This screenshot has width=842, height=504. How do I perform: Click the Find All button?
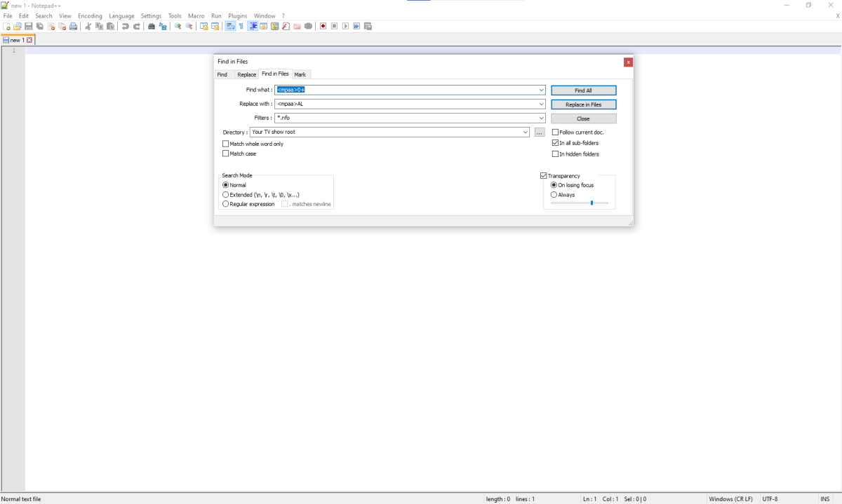click(583, 90)
